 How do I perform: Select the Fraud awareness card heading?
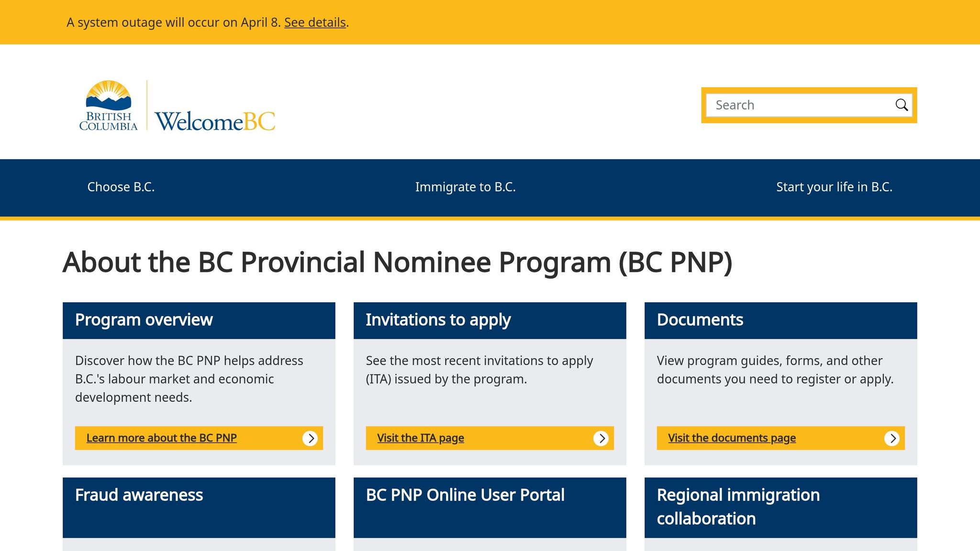[x=139, y=495]
